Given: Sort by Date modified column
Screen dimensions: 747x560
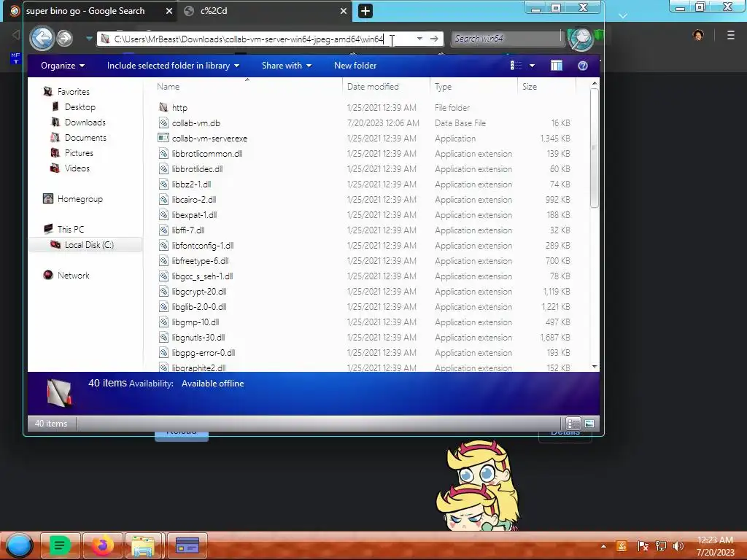Looking at the screenshot, I should point(386,87).
